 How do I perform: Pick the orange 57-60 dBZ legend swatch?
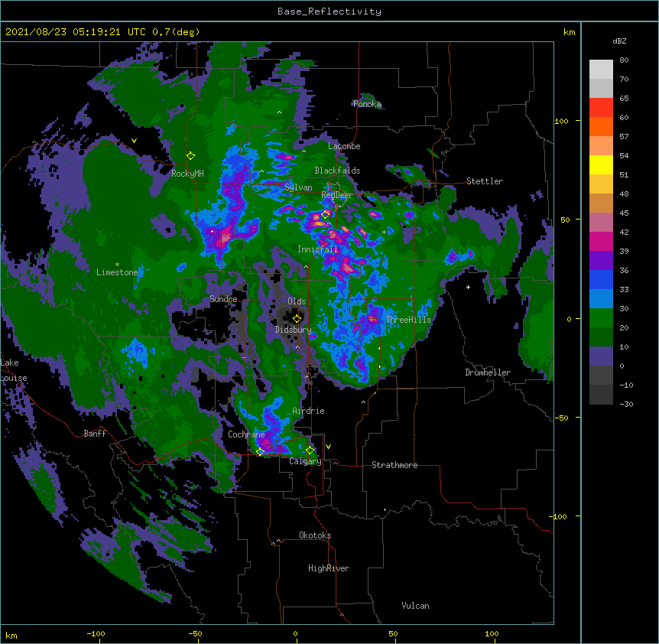(601, 126)
